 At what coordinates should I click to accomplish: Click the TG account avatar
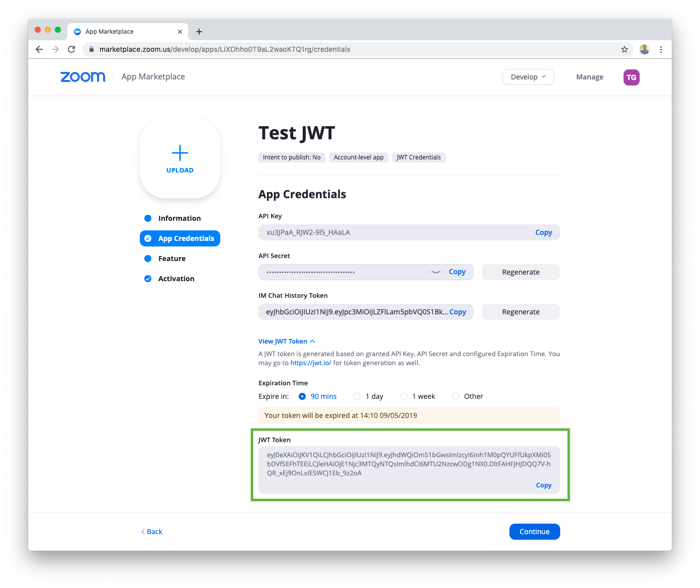(632, 77)
